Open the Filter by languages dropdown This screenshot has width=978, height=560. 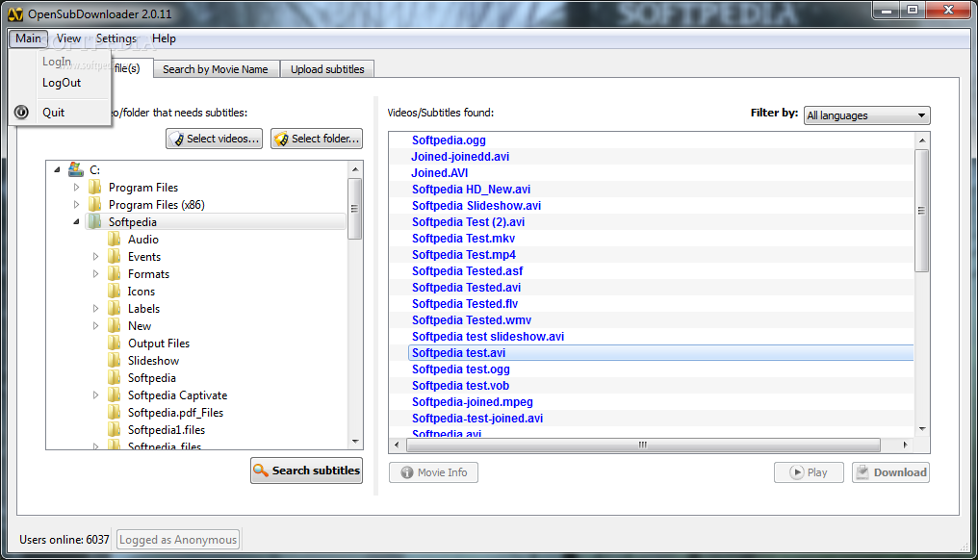pos(866,115)
